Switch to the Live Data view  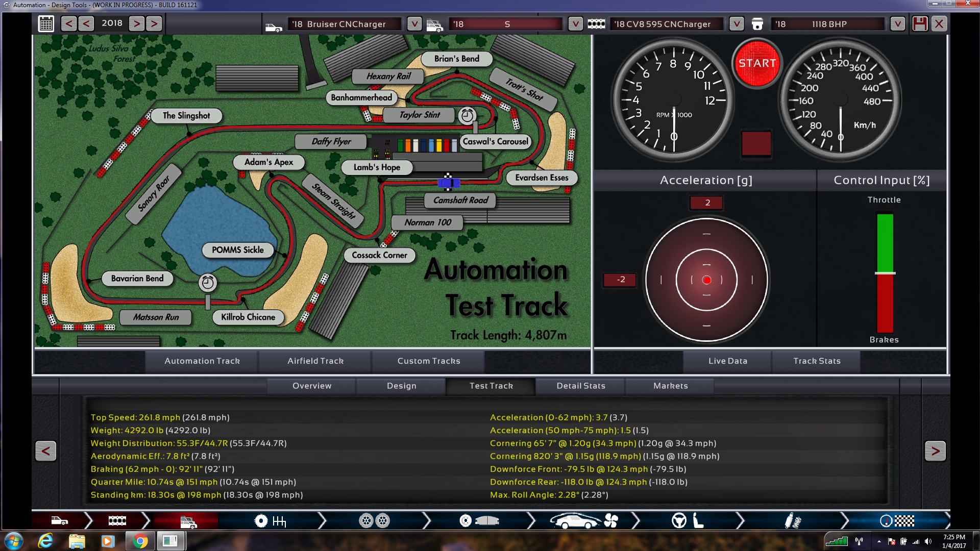(x=727, y=361)
